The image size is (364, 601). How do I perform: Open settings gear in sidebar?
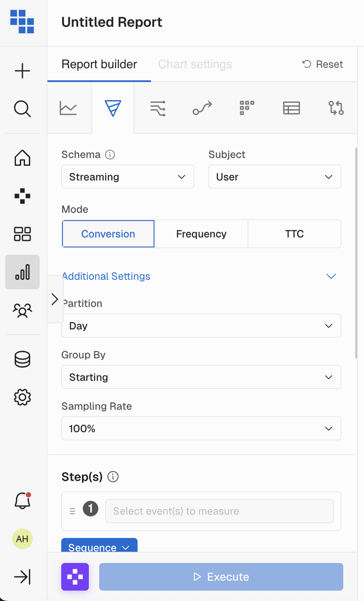[x=22, y=397]
